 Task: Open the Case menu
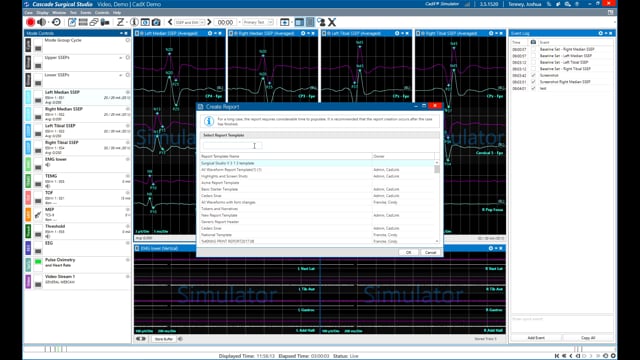[x=29, y=13]
